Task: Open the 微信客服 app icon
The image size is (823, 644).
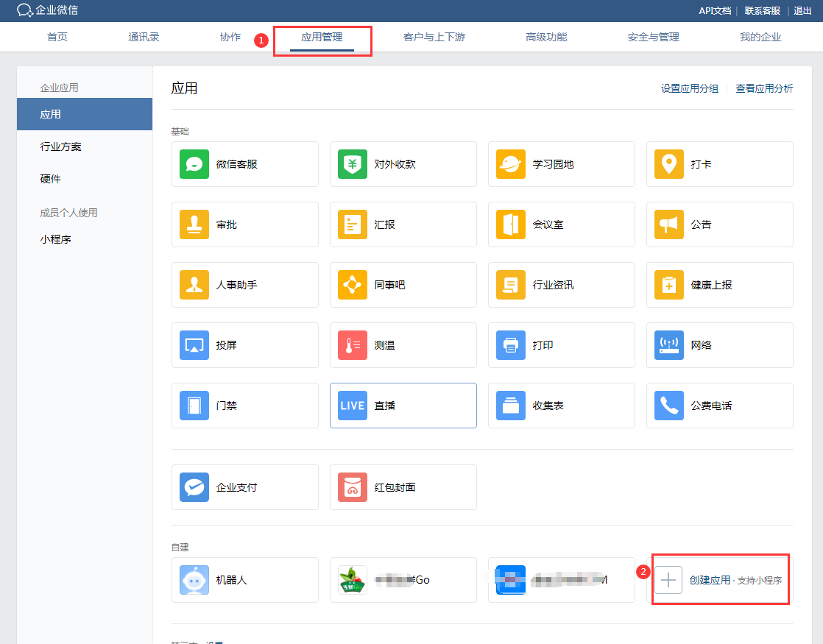Action: coord(194,164)
